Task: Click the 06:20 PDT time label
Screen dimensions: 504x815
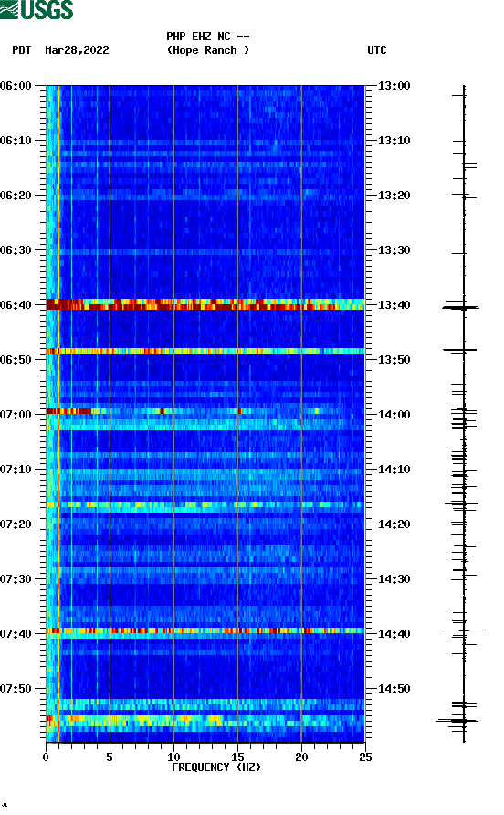Action: pos(16,196)
